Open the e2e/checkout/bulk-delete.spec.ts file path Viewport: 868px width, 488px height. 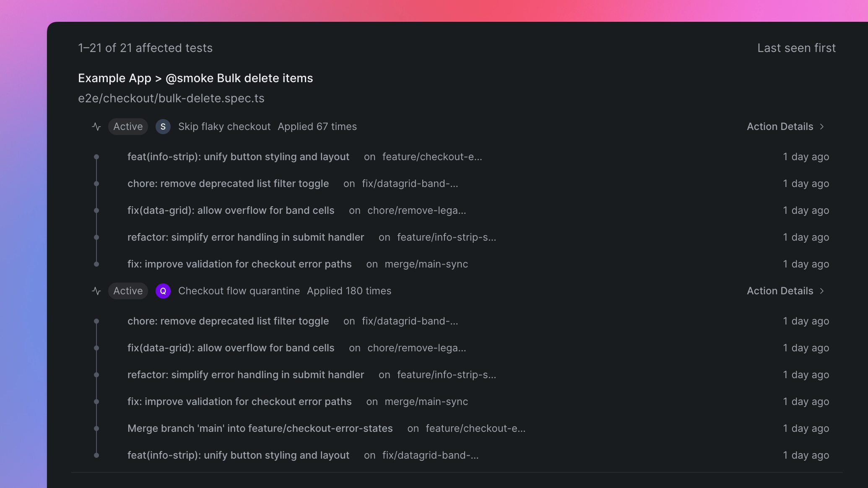click(x=171, y=99)
